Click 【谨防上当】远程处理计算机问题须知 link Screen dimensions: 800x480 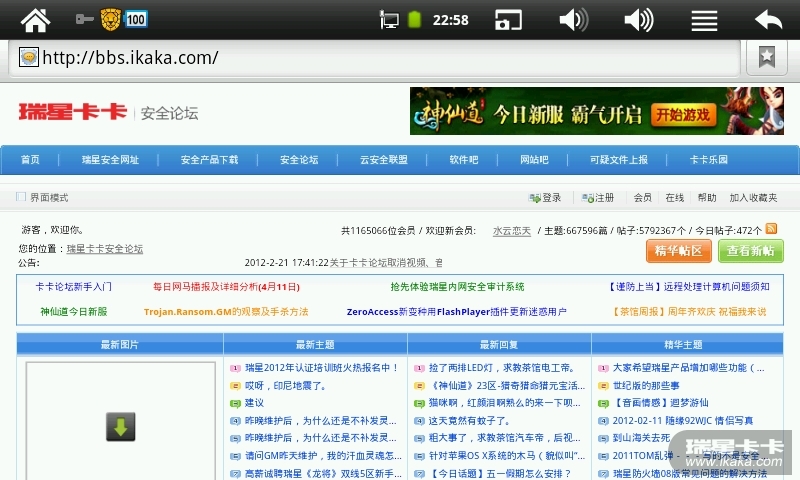tap(689, 287)
